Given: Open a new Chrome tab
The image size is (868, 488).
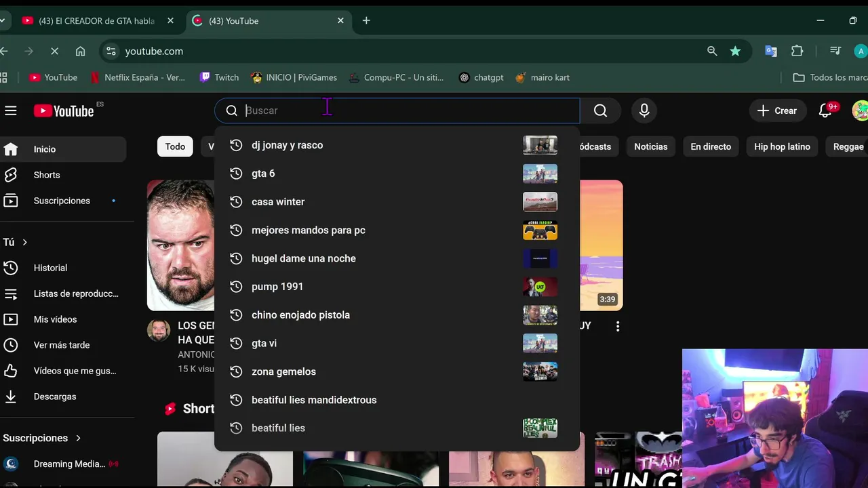Looking at the screenshot, I should click(x=366, y=21).
